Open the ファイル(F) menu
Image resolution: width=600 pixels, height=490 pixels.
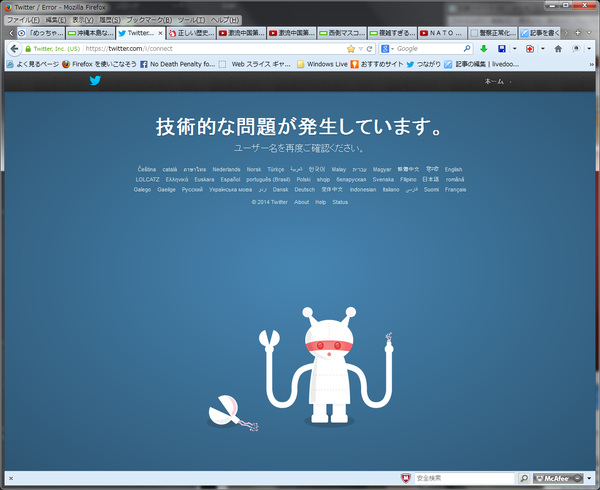click(23, 20)
